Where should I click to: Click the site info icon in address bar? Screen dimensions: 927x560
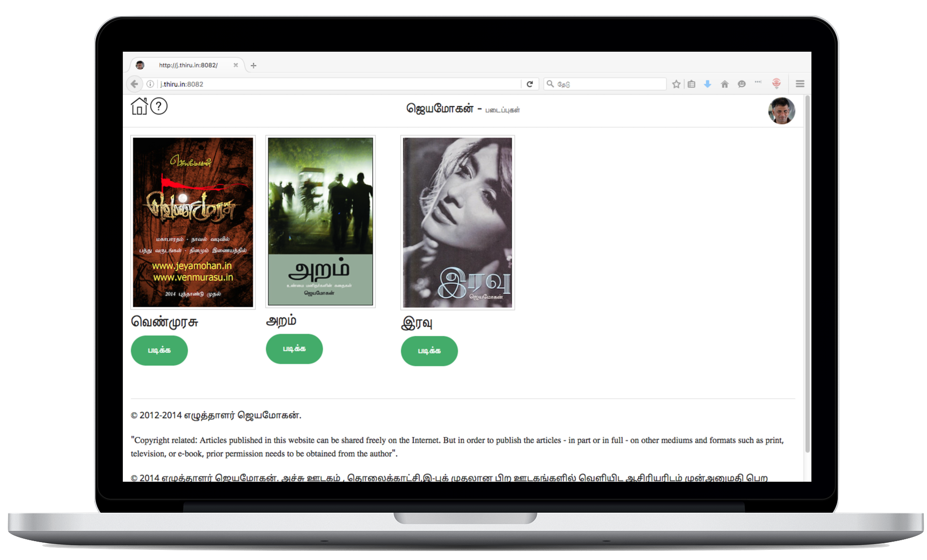click(150, 84)
